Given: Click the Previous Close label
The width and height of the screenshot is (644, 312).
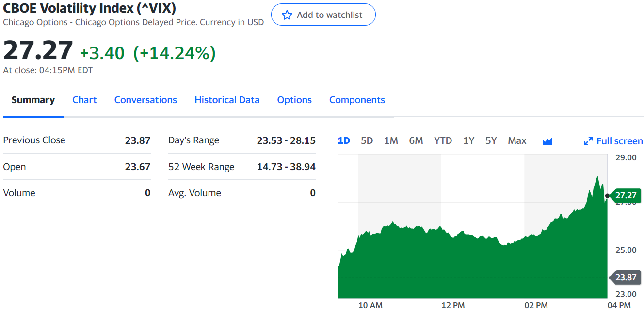Looking at the screenshot, I should tap(34, 140).
